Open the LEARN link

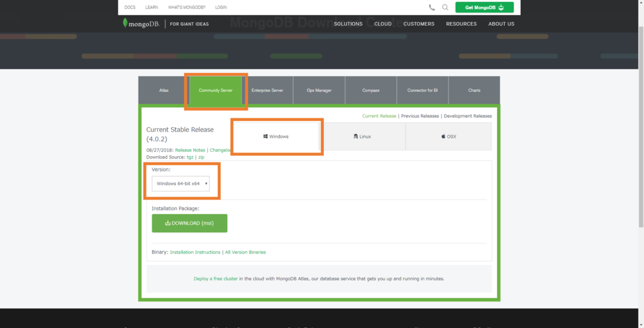[x=152, y=8]
